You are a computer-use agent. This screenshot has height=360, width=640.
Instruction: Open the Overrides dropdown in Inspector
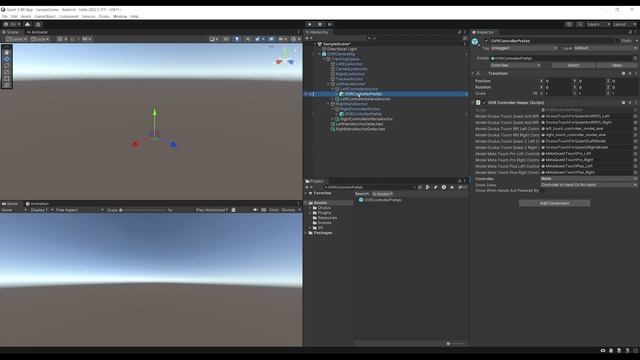(515, 65)
